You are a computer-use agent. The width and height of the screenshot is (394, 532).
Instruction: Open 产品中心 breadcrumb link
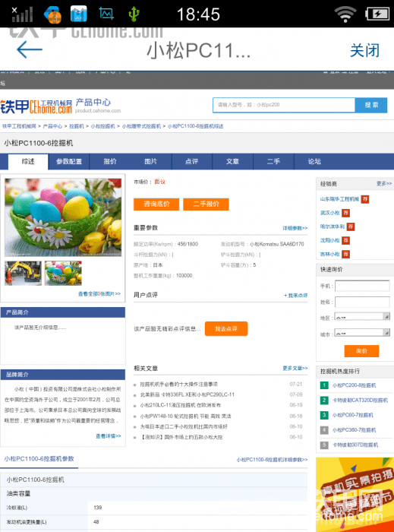tap(52, 126)
